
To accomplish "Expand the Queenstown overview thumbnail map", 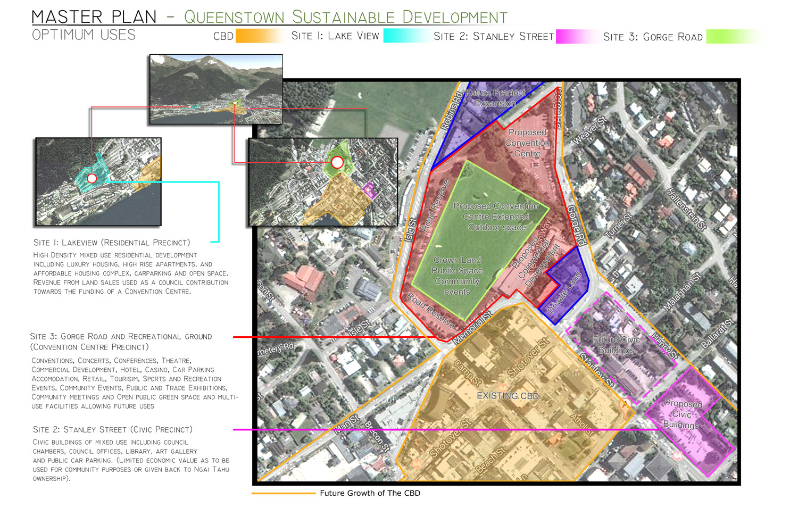I will tap(215, 88).
